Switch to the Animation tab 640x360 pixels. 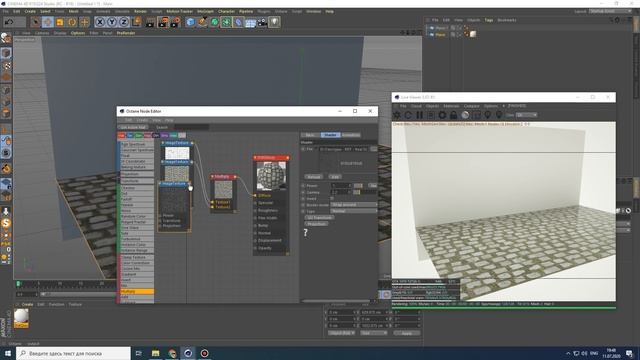[x=351, y=135]
